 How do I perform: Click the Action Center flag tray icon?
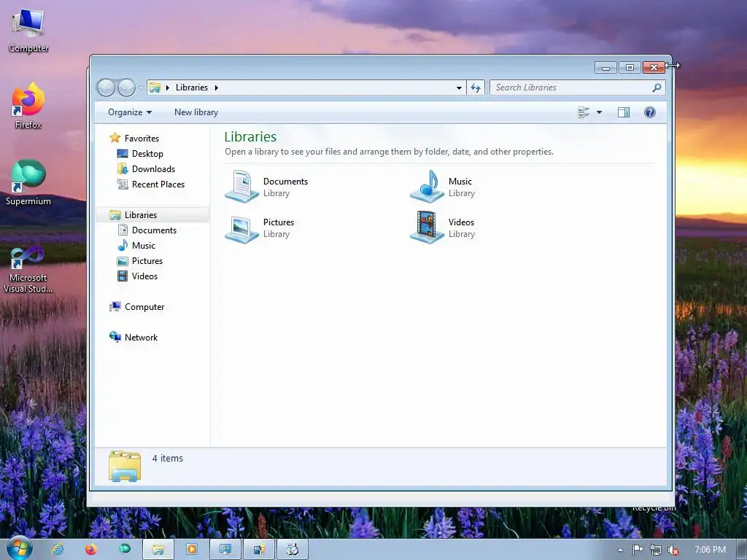tap(638, 550)
